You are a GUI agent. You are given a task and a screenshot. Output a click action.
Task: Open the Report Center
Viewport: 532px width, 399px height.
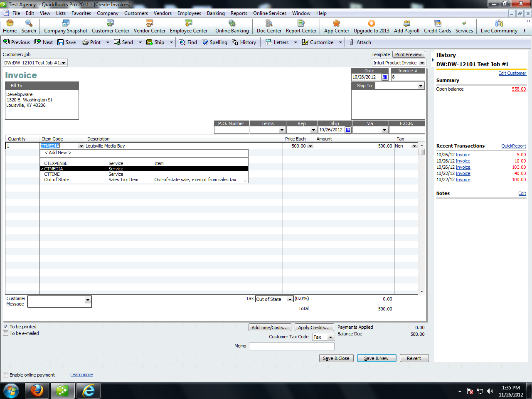pos(301,27)
